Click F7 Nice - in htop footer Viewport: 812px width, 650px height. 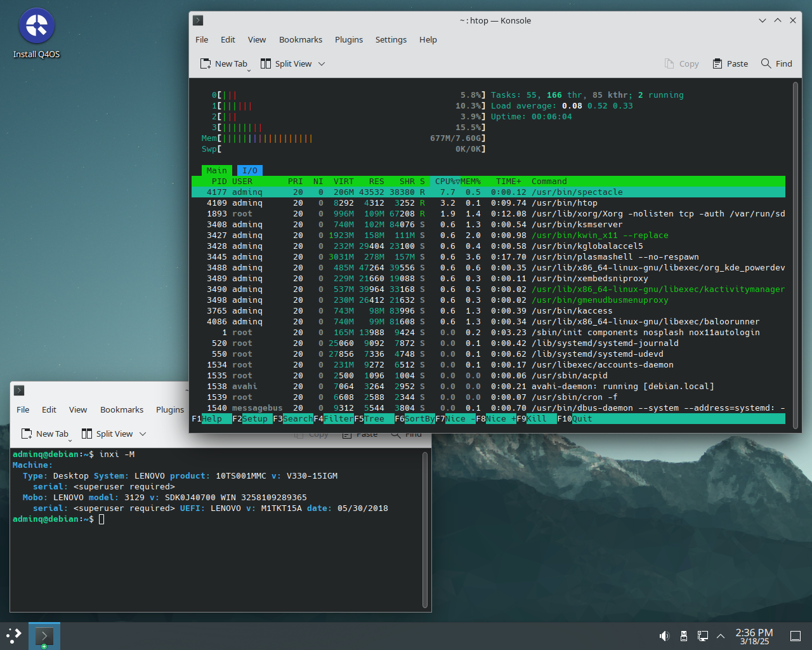coord(455,419)
